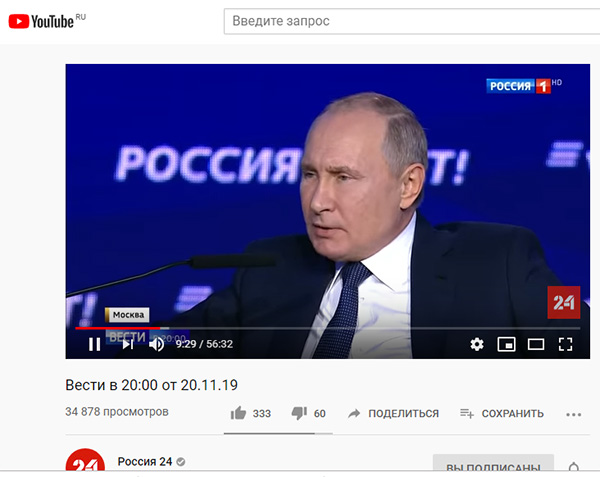Pause the video playback
The height and width of the screenshot is (477, 600).
[x=95, y=344]
